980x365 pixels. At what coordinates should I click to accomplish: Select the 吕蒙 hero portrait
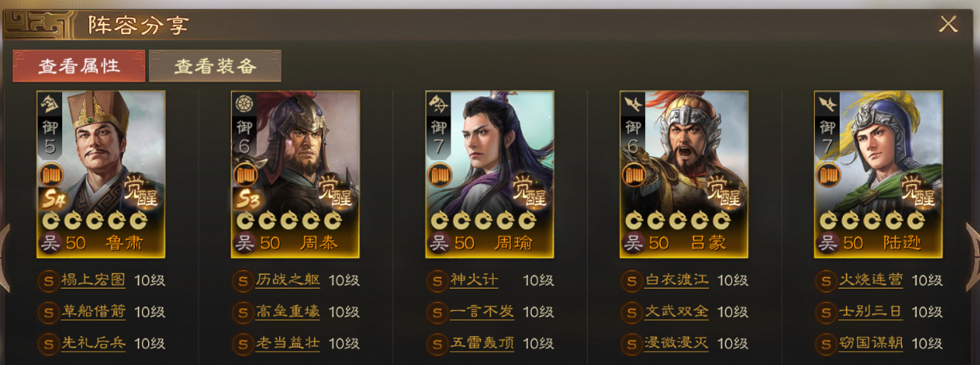click(x=684, y=174)
